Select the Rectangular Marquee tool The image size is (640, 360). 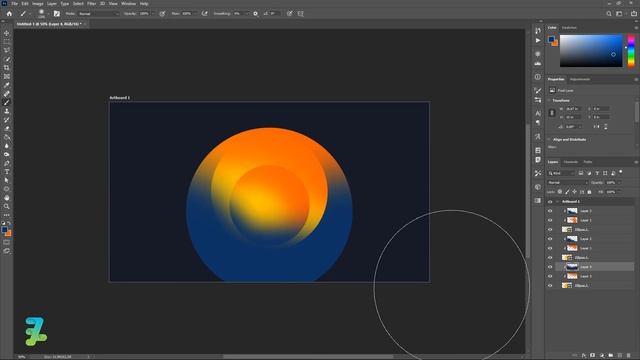pyautogui.click(x=7, y=42)
